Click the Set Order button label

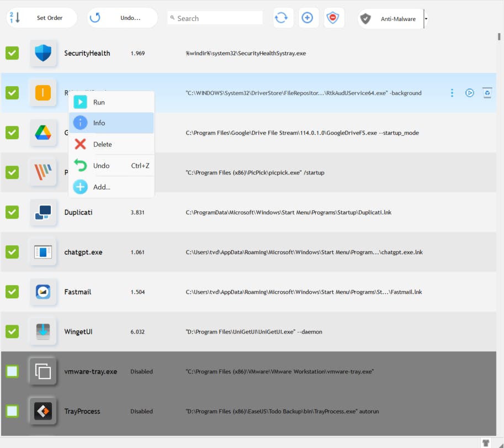50,18
